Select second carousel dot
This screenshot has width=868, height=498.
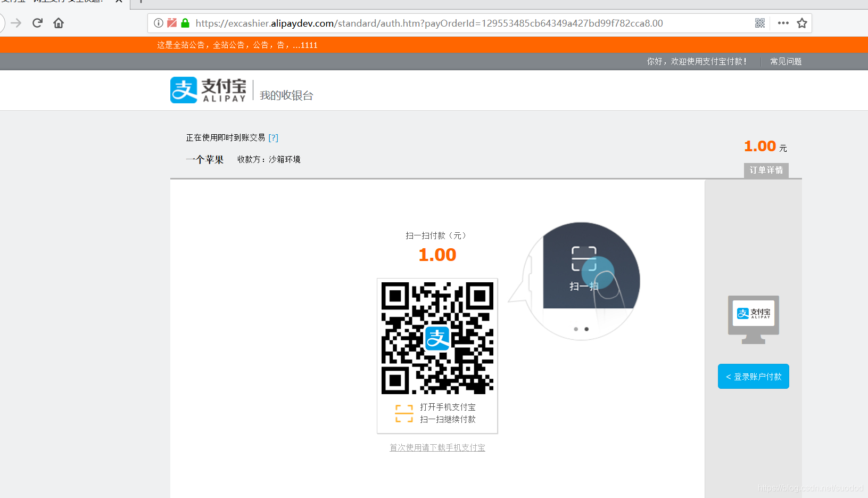coord(586,329)
